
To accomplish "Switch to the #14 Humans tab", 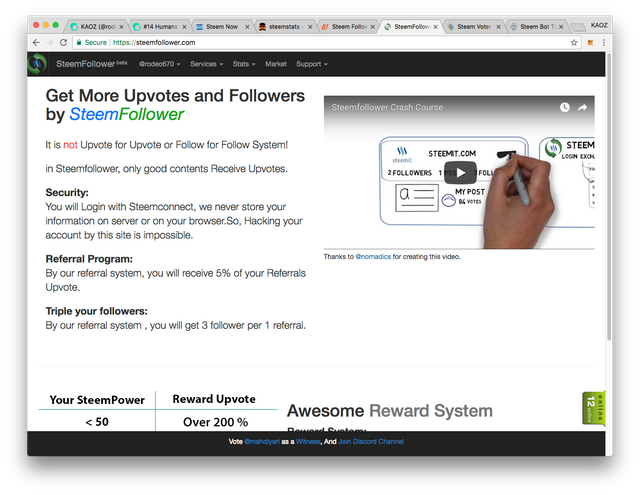I will (158, 27).
